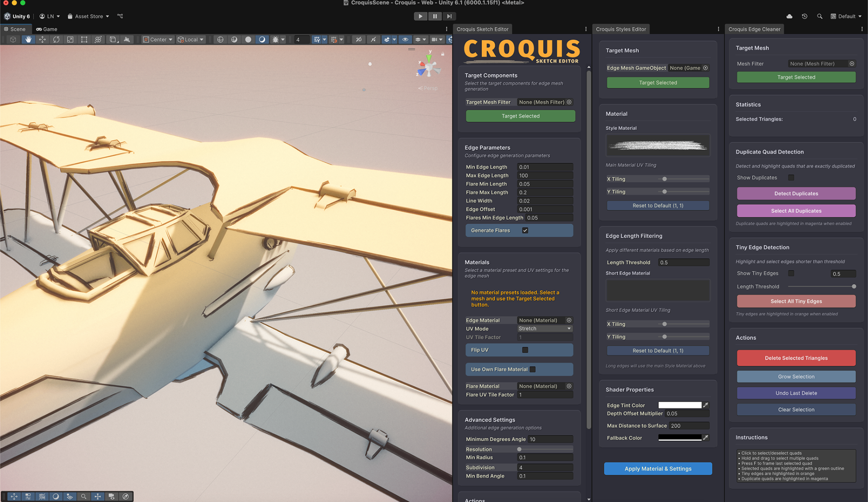Click the Pause button
868x502 pixels.
click(435, 16)
